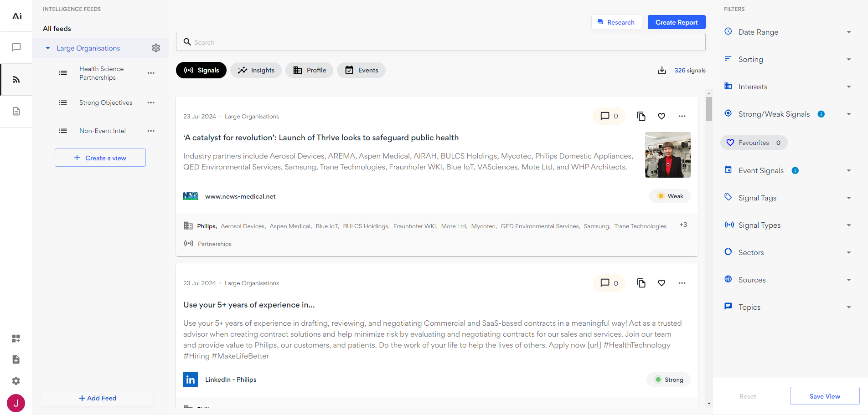Expand the Sectors filter dropdown
The width and height of the screenshot is (868, 415).
(x=789, y=252)
